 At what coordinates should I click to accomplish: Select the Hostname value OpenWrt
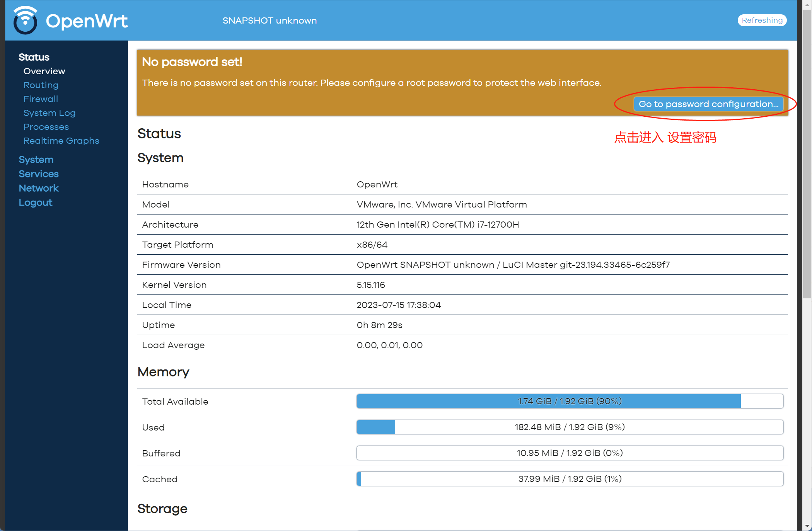coord(377,184)
